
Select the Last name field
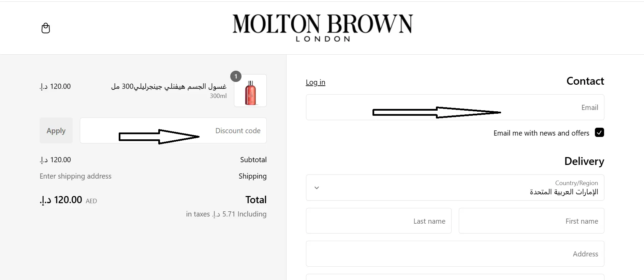(379, 221)
